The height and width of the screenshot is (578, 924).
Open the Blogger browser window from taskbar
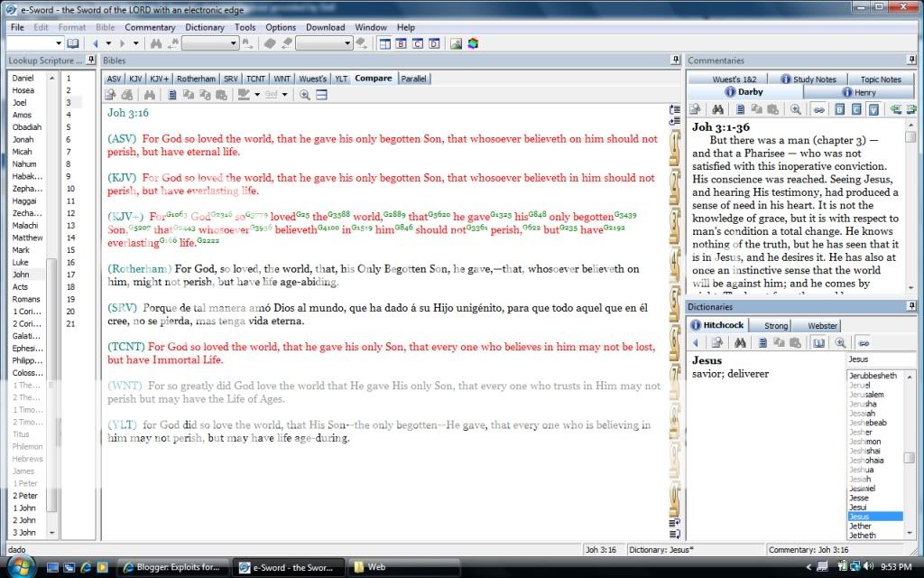(171, 567)
